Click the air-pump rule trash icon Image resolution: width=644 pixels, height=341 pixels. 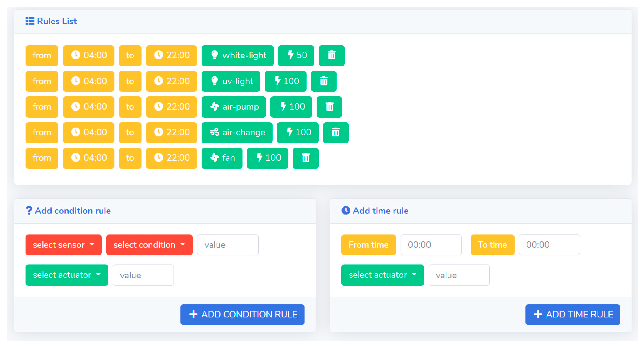tap(329, 107)
